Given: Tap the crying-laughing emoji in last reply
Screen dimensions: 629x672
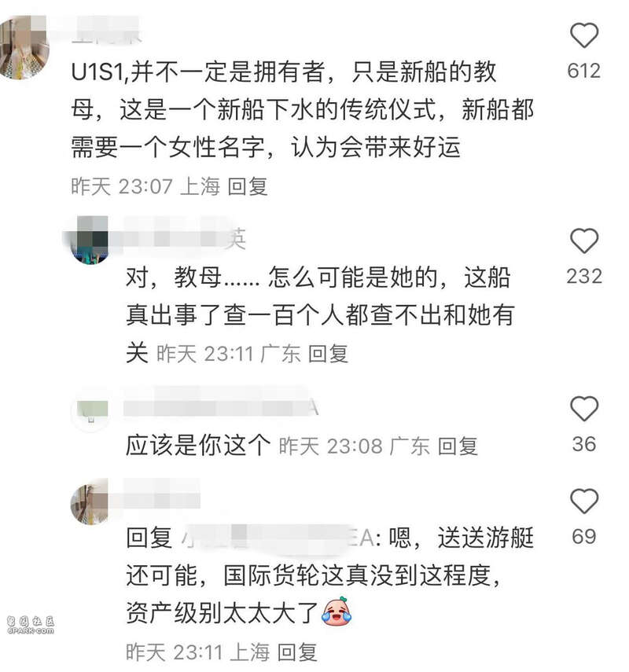Looking at the screenshot, I should tap(337, 611).
